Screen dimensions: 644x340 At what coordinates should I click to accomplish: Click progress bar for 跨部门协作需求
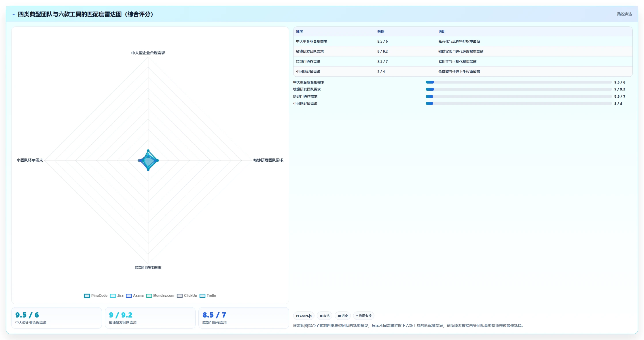click(x=519, y=97)
